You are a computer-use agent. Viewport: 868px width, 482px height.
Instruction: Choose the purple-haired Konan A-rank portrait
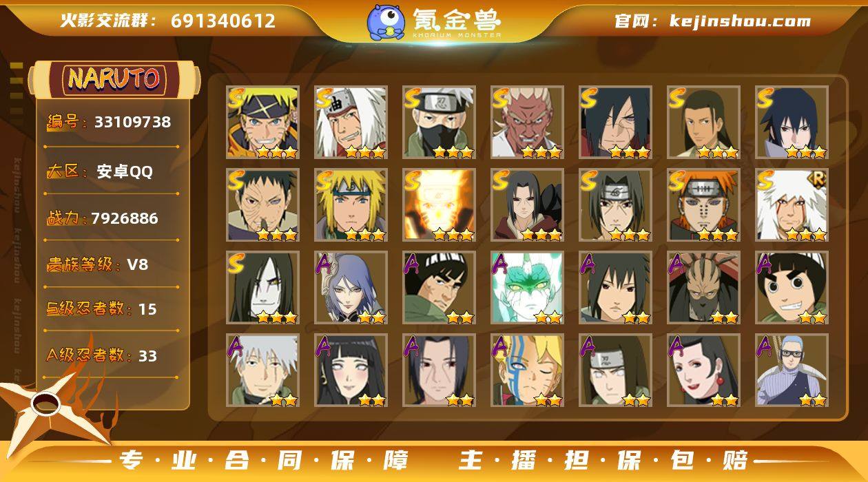pos(351,288)
